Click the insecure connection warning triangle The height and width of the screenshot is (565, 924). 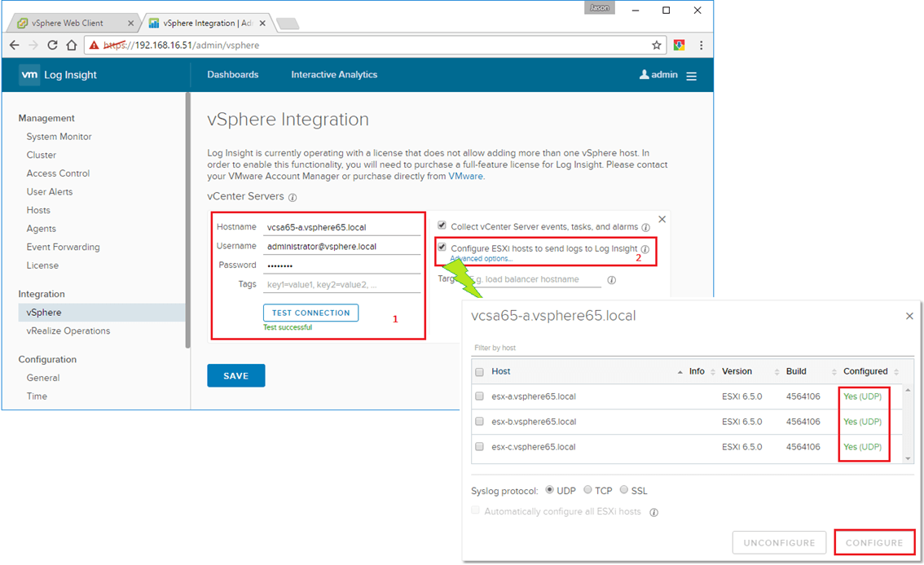[95, 46]
